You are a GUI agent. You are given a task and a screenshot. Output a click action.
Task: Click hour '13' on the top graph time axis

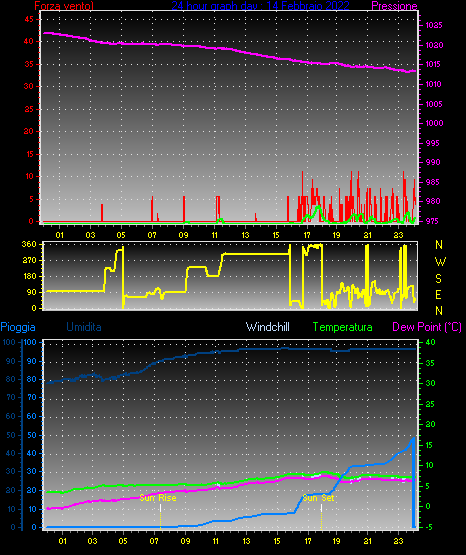pyautogui.click(x=246, y=235)
